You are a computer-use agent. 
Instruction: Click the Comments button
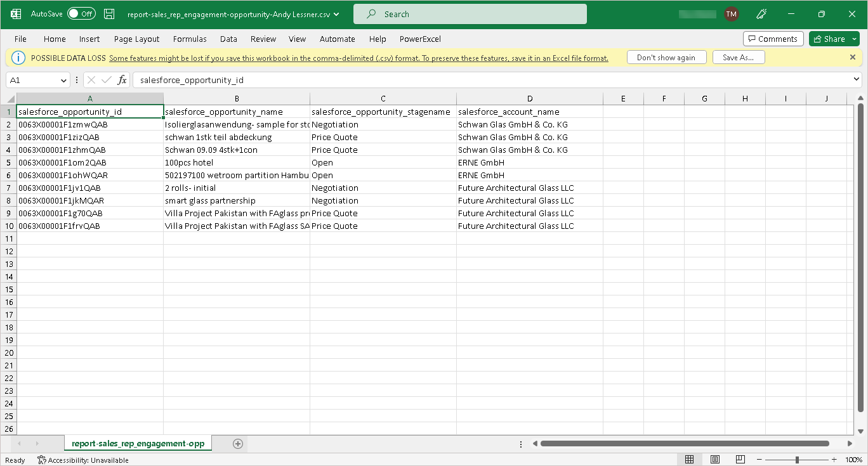(x=773, y=39)
